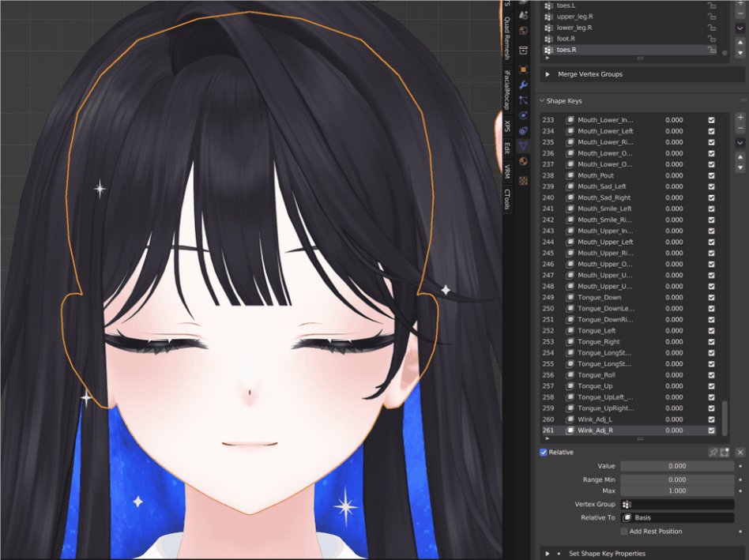Enable the Add Rest Position checkbox
Image resolution: width=749 pixels, height=560 pixels.
[x=624, y=532]
